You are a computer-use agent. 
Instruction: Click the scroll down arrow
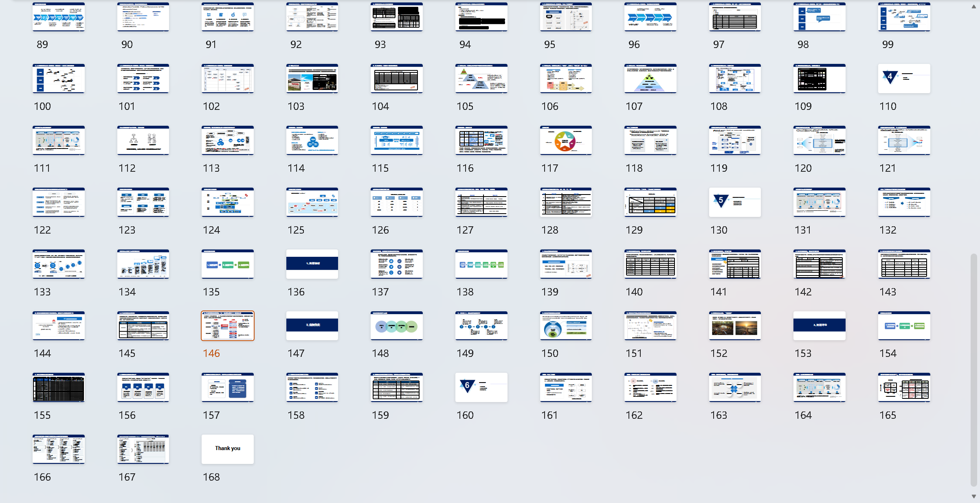pyautogui.click(x=973, y=496)
